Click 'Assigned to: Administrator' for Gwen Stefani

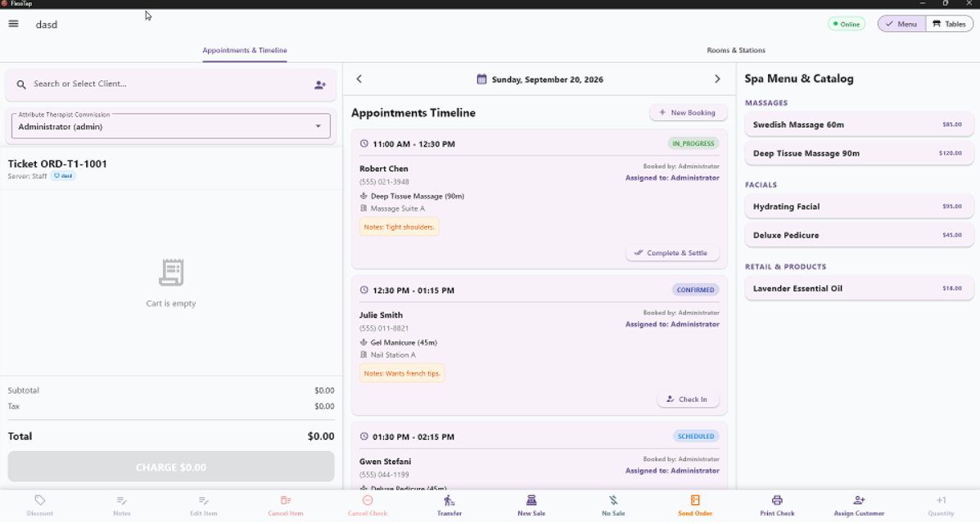coord(672,471)
